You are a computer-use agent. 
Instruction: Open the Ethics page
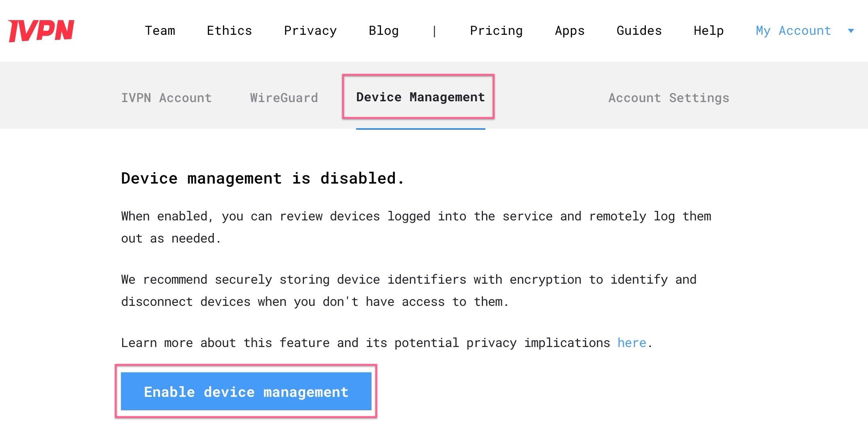pyautogui.click(x=229, y=30)
